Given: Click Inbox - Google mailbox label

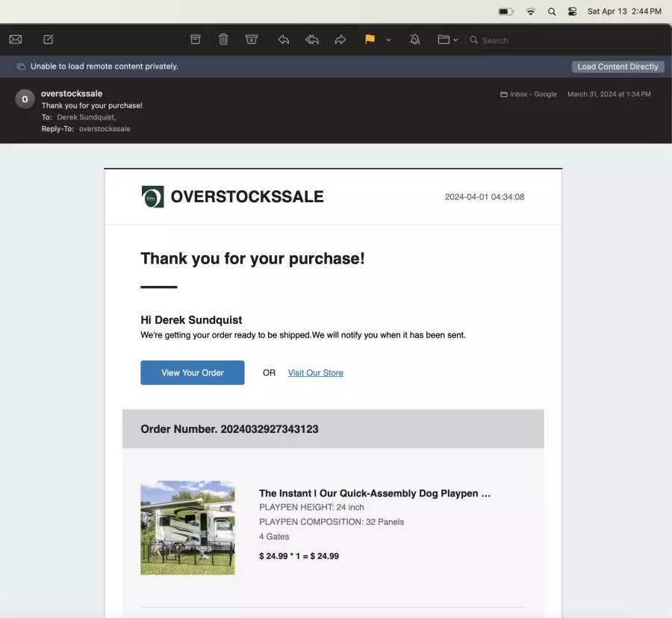Looking at the screenshot, I should [529, 94].
